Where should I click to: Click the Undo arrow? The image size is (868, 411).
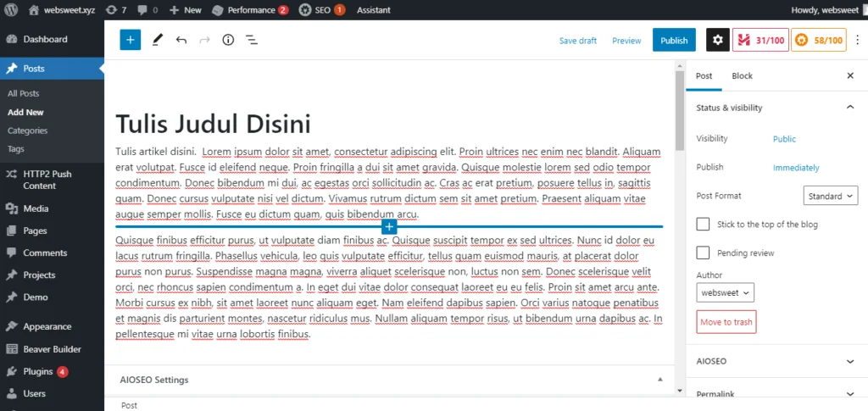[181, 40]
